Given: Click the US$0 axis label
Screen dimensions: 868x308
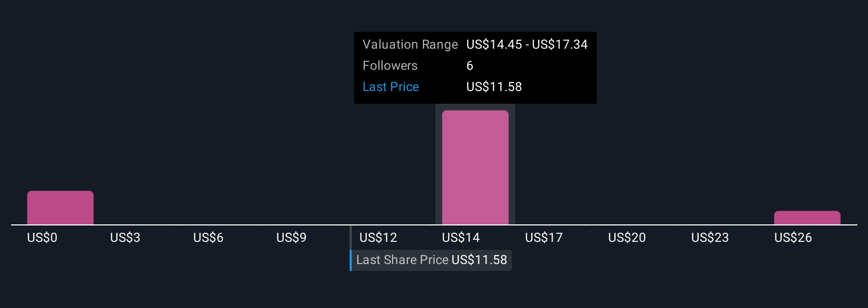Looking at the screenshot, I should [42, 238].
